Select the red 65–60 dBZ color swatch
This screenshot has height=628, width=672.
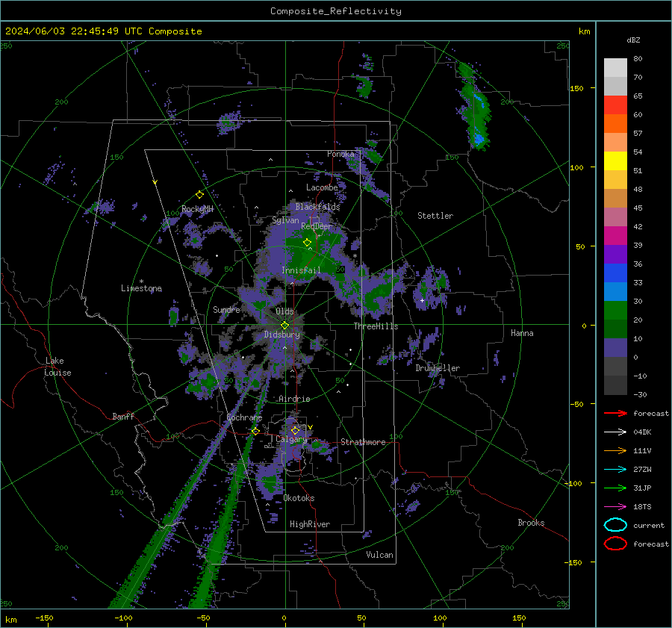tap(615, 105)
